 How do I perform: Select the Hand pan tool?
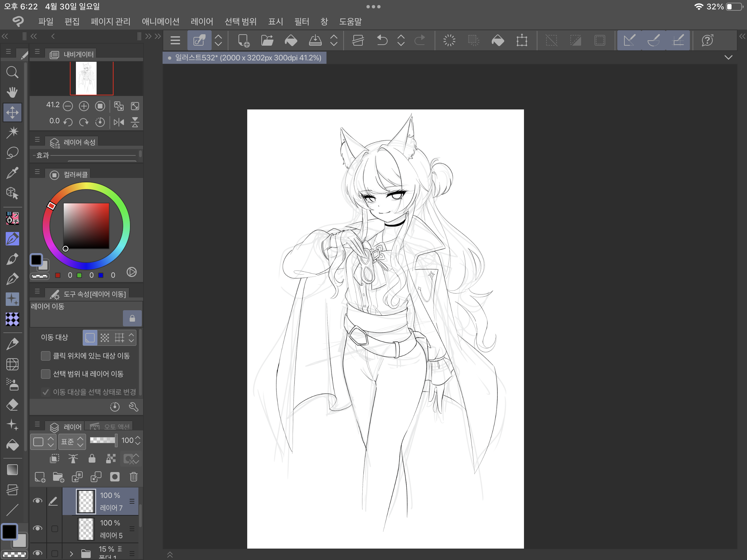tap(12, 92)
